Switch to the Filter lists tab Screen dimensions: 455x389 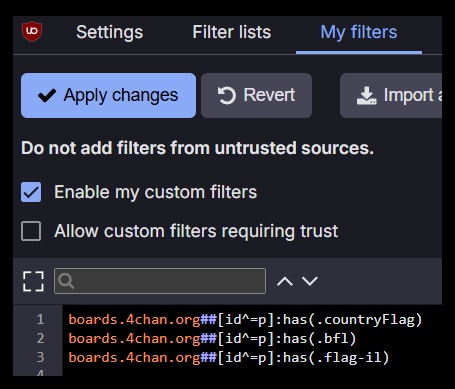click(232, 32)
